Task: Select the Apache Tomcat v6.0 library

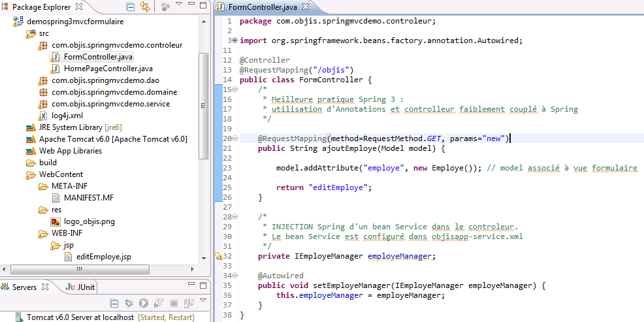Action: pos(113,139)
